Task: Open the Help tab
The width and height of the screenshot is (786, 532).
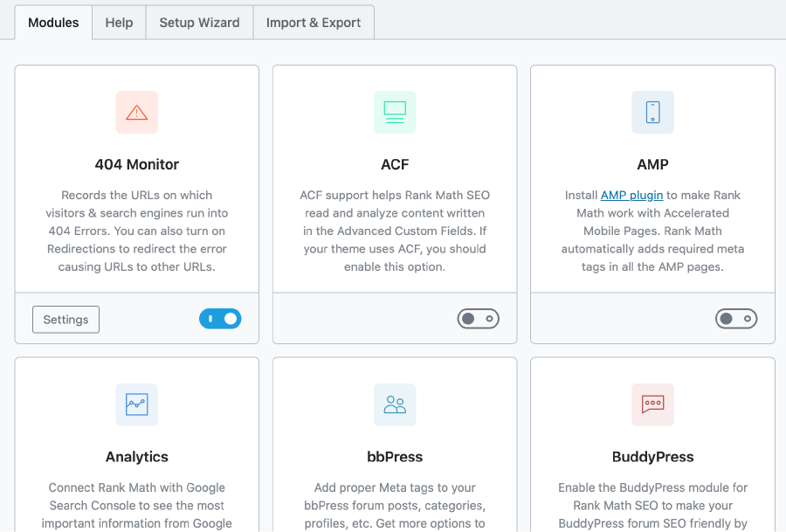Action: point(120,23)
